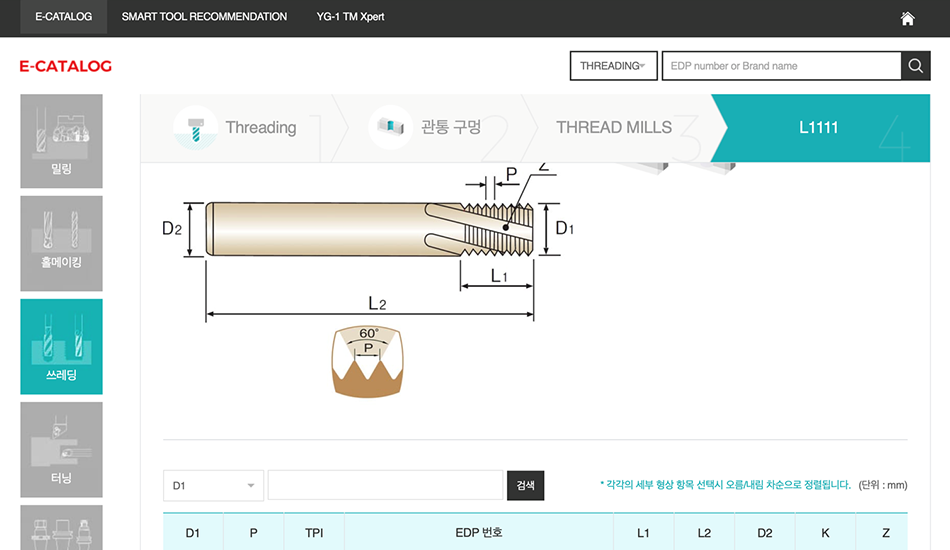The width and height of the screenshot is (950, 550).
Task: Sort table by TPI column header
Action: point(314,533)
